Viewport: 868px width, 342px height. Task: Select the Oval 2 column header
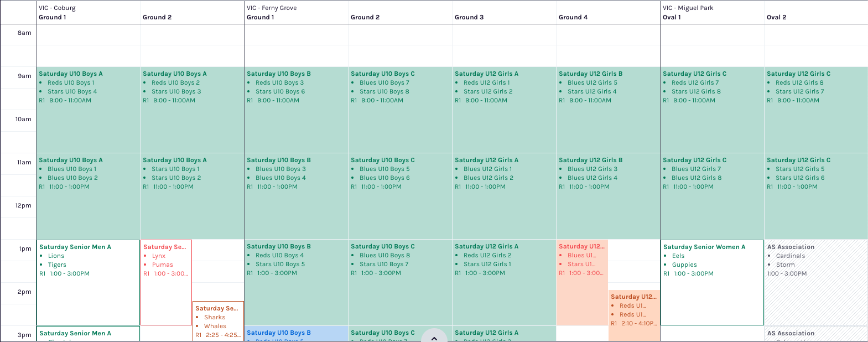[x=776, y=17]
